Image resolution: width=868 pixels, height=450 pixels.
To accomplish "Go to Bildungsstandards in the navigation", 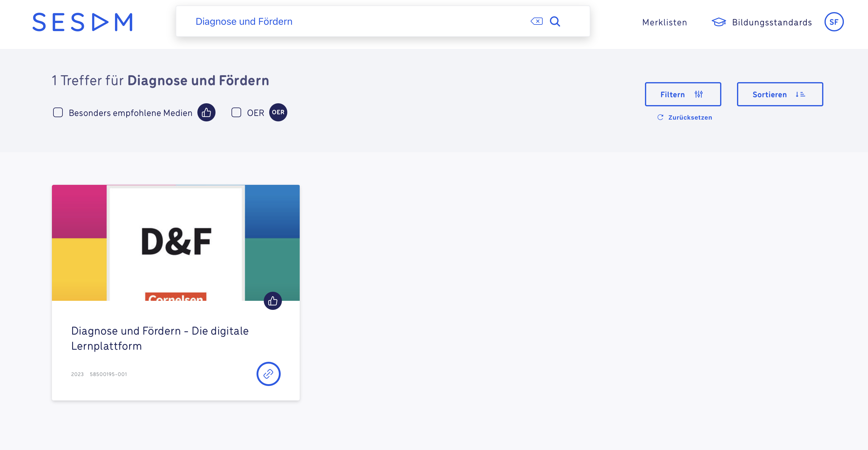I will click(772, 22).
